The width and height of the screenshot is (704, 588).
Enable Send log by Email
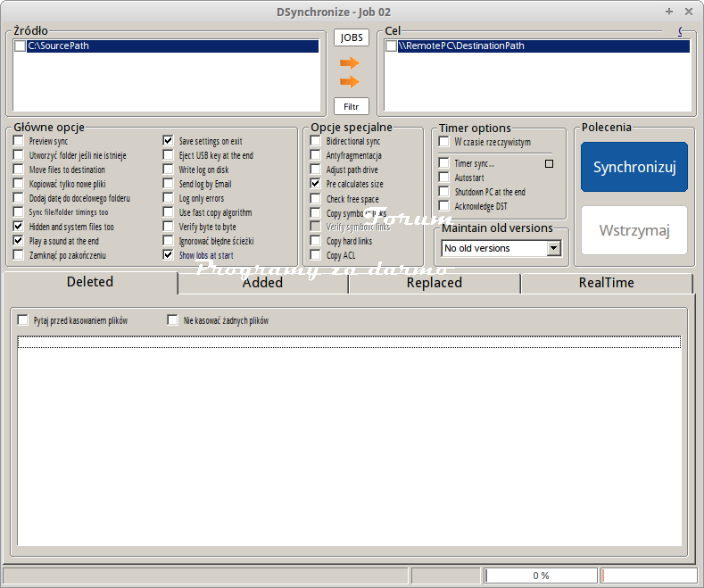(x=168, y=184)
